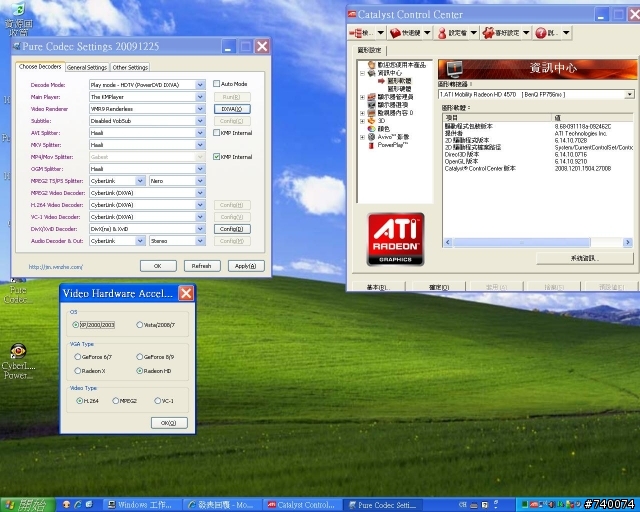
Task: Select the Avivo video tree item
Action: tap(393, 137)
